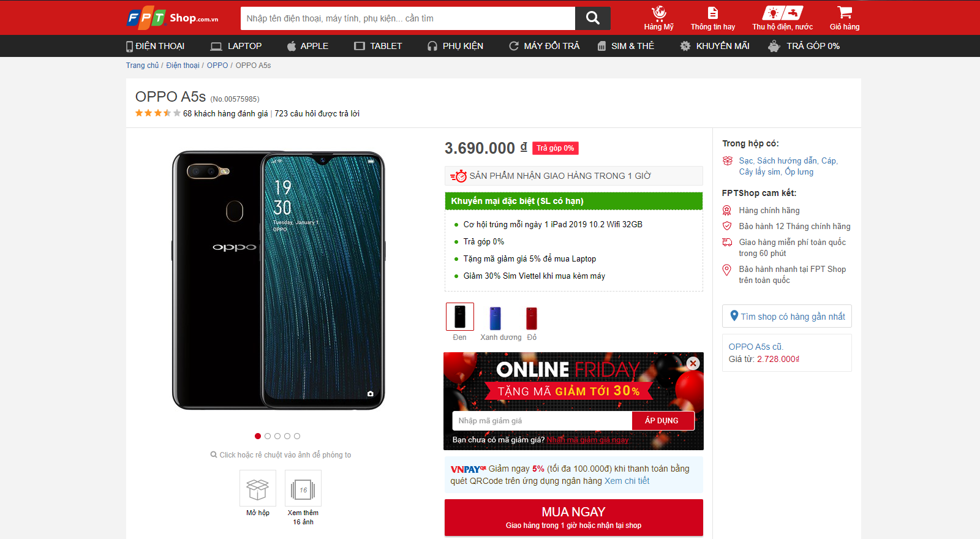Screen dimensions: 980x539
Task: Open PHỤ KIỆN accessories menu
Action: [x=455, y=46]
